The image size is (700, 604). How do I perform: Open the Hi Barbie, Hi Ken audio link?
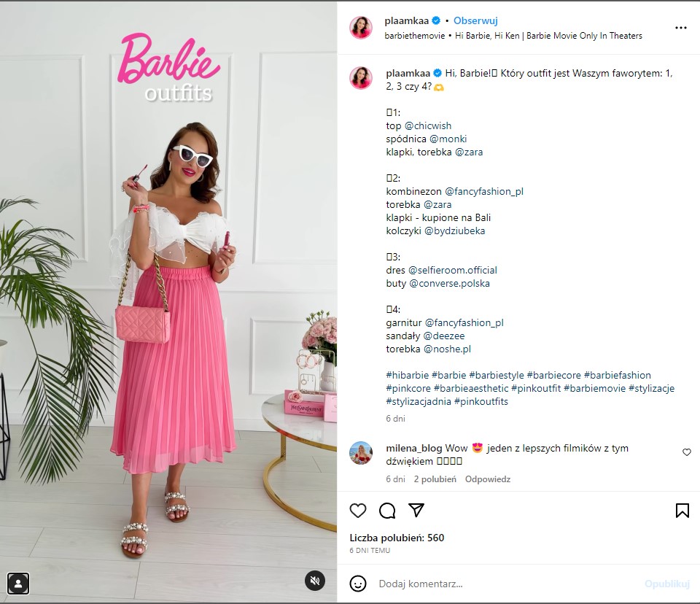[x=548, y=36]
